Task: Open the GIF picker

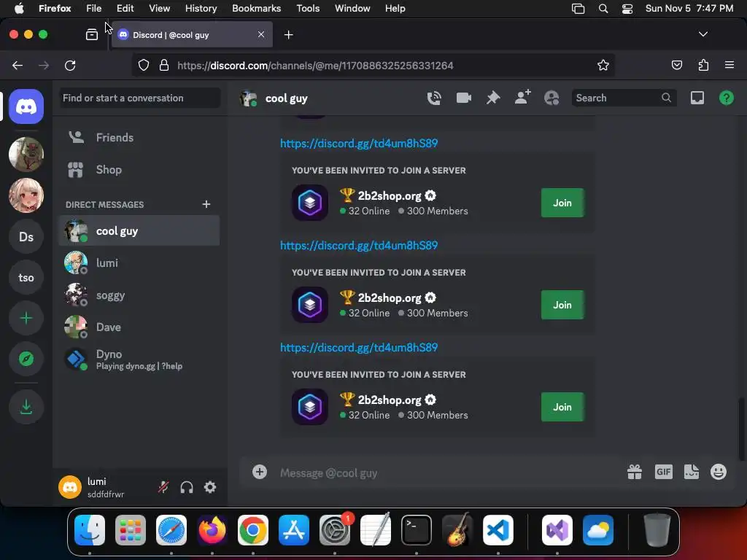Action: click(x=664, y=472)
